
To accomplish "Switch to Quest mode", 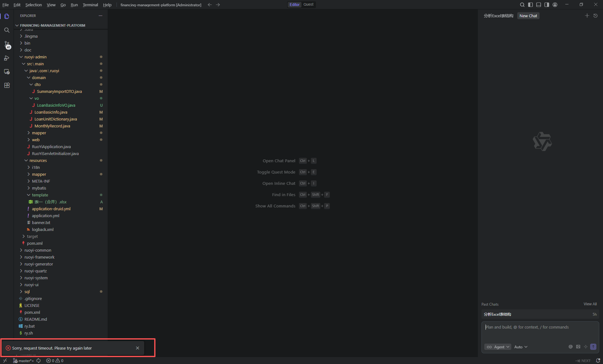I will point(308,5).
